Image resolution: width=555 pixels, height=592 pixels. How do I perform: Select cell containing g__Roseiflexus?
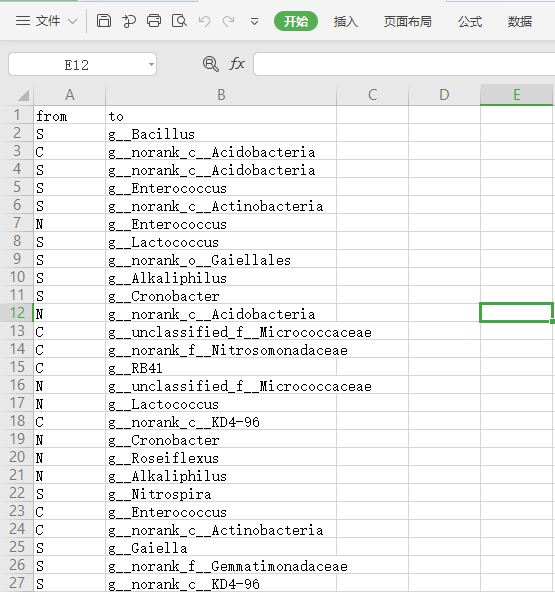point(221,458)
